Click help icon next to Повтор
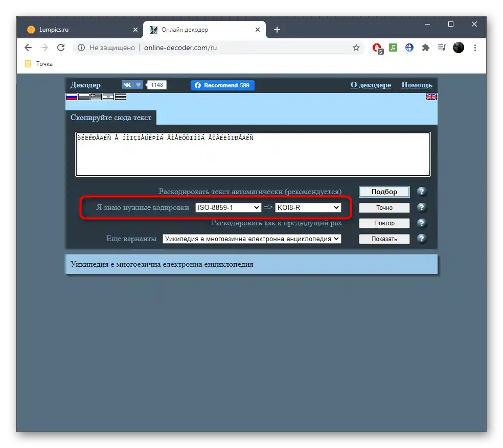The image size is (503, 448). 422,223
